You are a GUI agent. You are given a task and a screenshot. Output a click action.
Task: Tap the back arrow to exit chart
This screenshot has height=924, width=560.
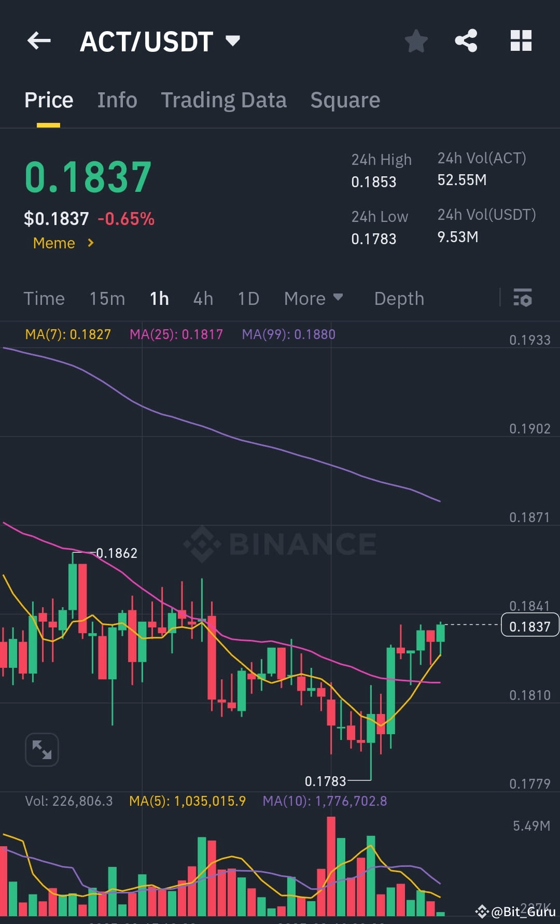coord(39,41)
